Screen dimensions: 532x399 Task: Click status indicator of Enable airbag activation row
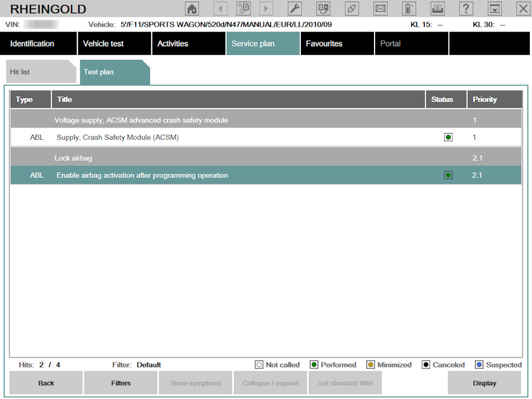point(448,175)
